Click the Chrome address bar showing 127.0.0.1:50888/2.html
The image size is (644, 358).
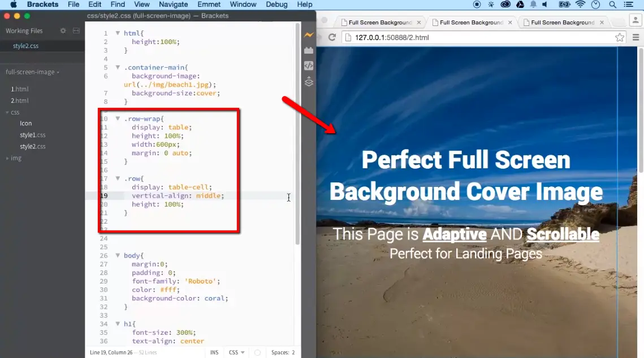tap(484, 37)
